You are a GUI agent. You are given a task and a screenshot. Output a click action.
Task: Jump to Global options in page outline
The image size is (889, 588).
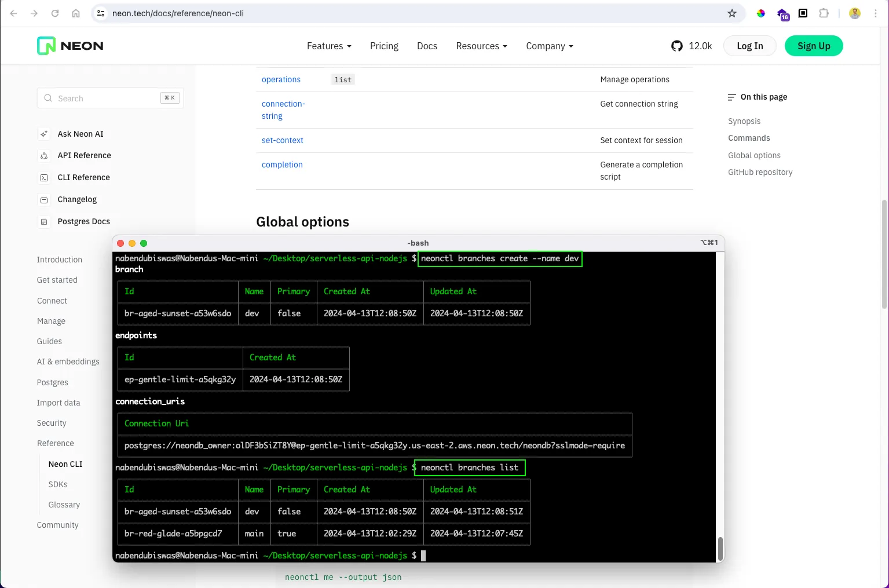[x=754, y=155]
